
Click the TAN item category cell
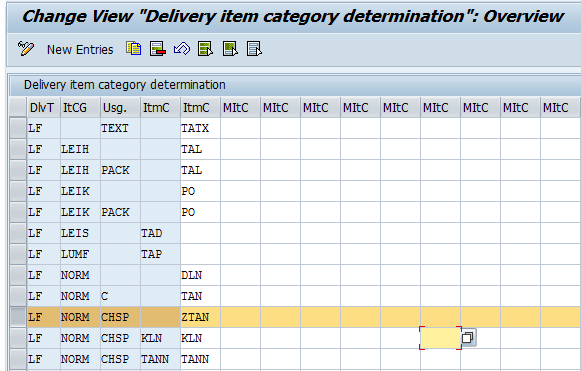pyautogui.click(x=200, y=296)
